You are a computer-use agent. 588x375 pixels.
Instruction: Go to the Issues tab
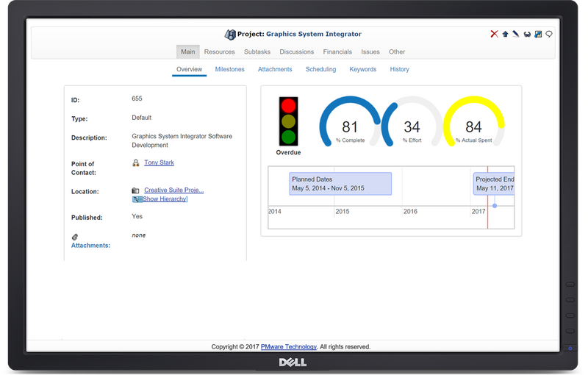(370, 52)
